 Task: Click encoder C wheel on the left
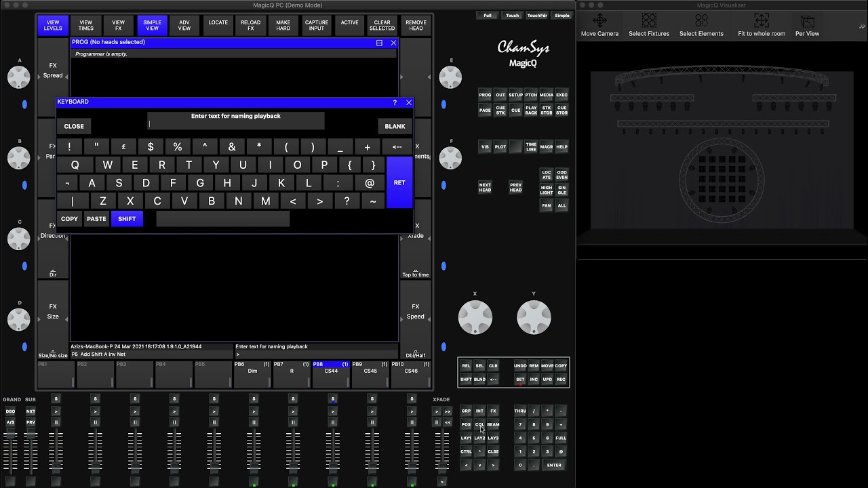pyautogui.click(x=19, y=239)
